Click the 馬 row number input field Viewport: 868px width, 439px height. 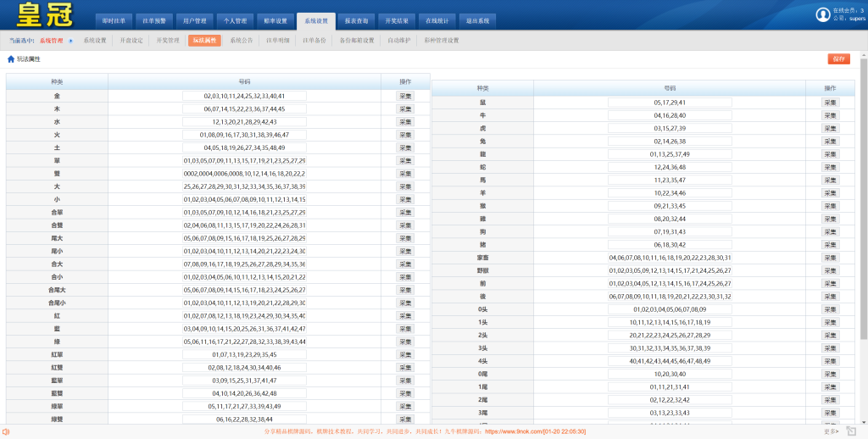670,180
